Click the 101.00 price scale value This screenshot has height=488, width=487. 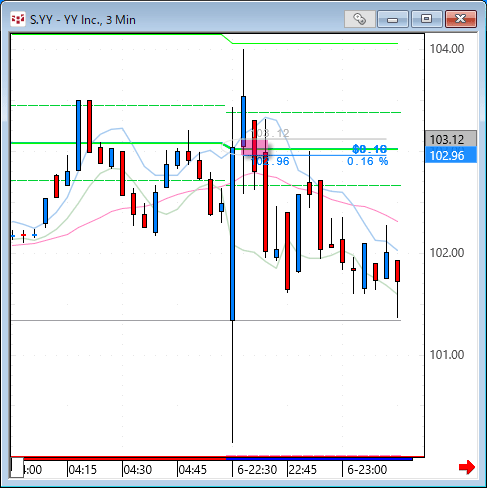(447, 355)
